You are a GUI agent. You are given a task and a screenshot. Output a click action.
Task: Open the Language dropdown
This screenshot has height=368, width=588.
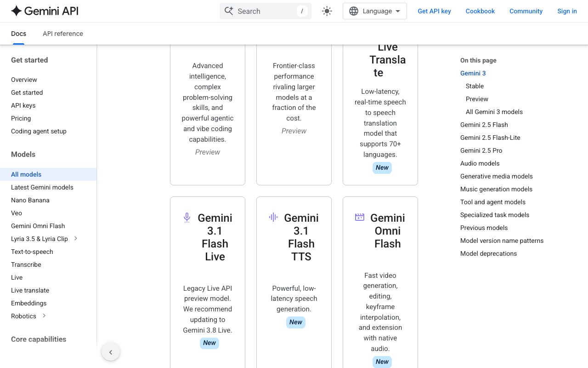375,11
